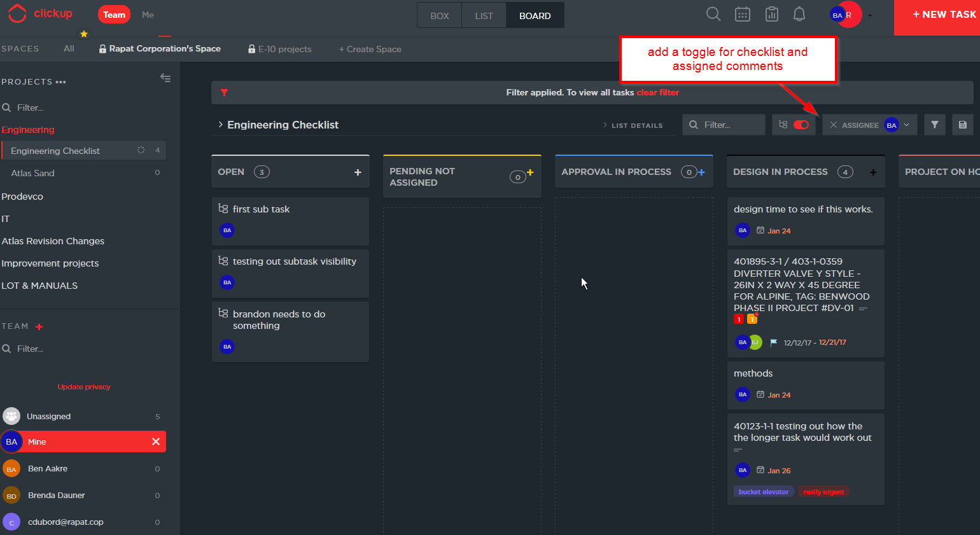Click + Create Space
Image resolution: width=980 pixels, height=535 pixels.
click(x=370, y=49)
